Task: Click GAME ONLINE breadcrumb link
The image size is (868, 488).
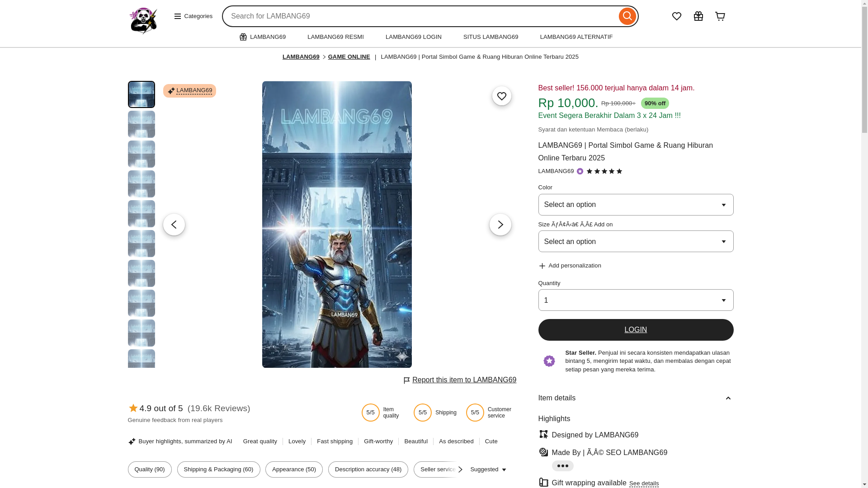Action: pyautogui.click(x=349, y=57)
